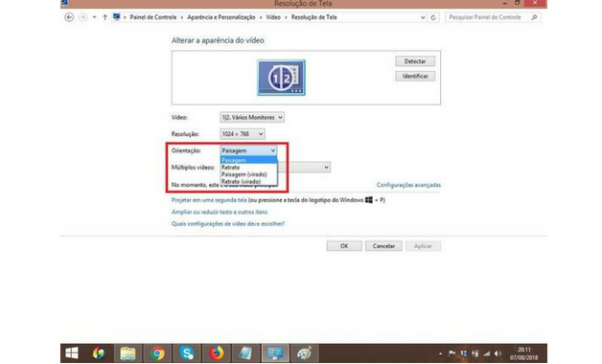602x364 pixels.
Task: Open Skype from taskbar
Action: 187,353
